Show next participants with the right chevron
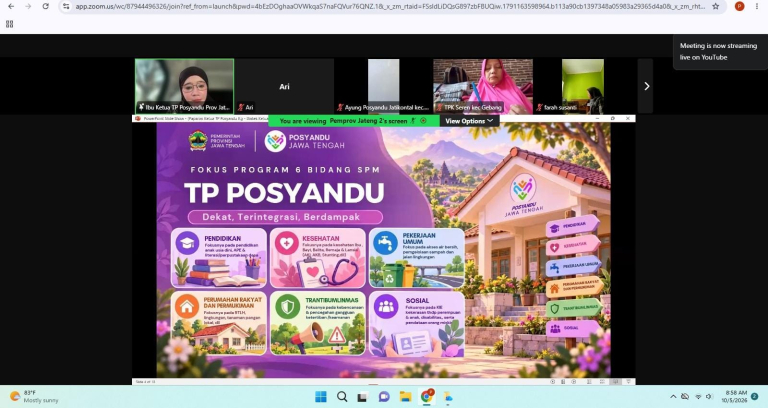Image resolution: width=768 pixels, height=408 pixels. click(x=646, y=86)
